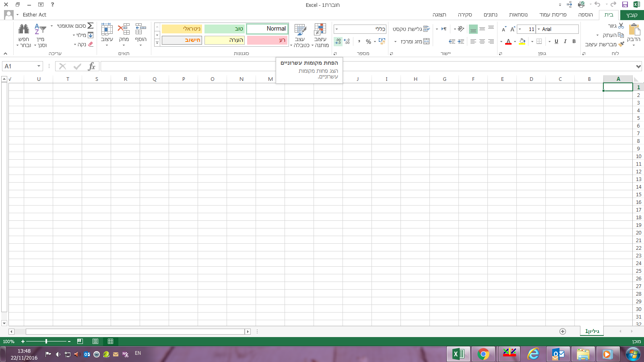The image size is (644, 362).
Task: Apply the Good (טוב) green cell style
Action: (x=225, y=29)
